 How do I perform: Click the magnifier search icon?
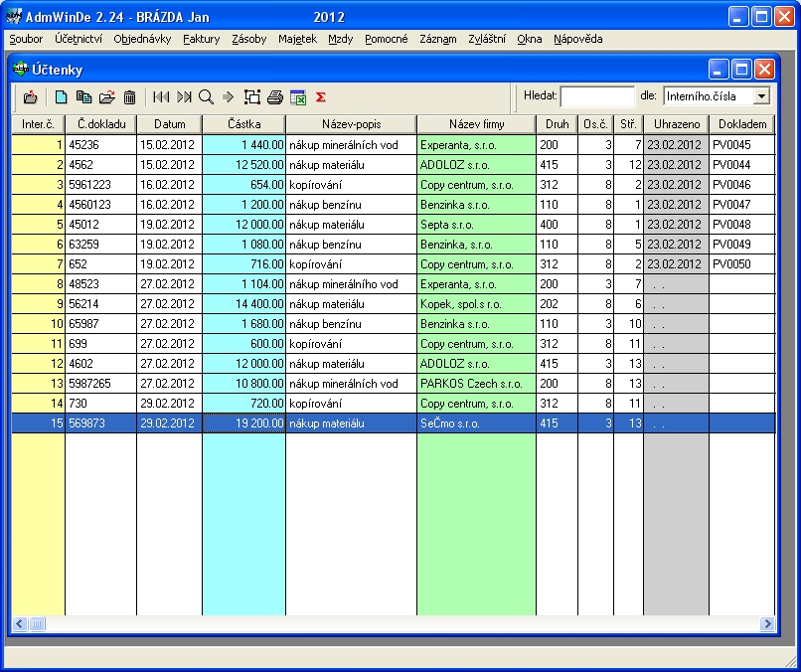(207, 97)
